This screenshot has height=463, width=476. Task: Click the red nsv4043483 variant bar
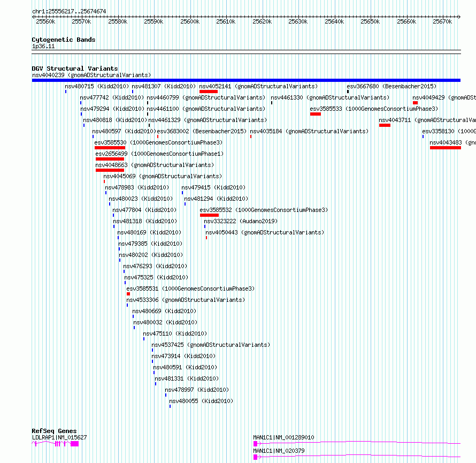click(446, 148)
